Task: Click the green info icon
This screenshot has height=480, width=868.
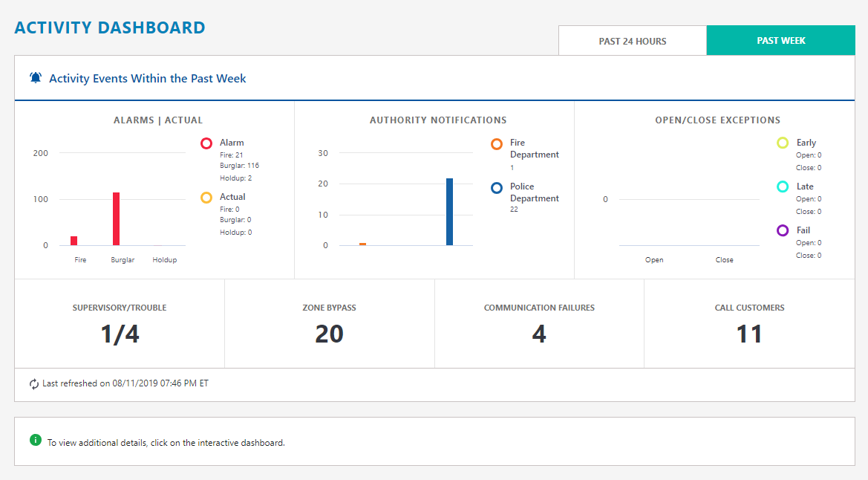Action: [35, 440]
